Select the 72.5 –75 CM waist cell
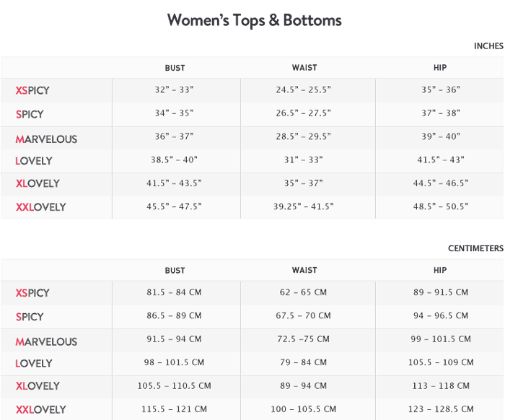The height and width of the screenshot is (420, 505). pos(303,338)
